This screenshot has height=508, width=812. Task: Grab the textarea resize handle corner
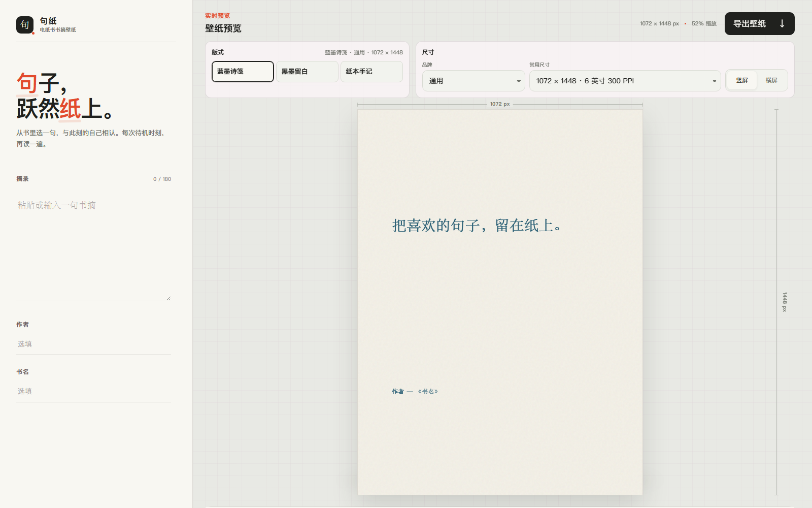point(168,298)
